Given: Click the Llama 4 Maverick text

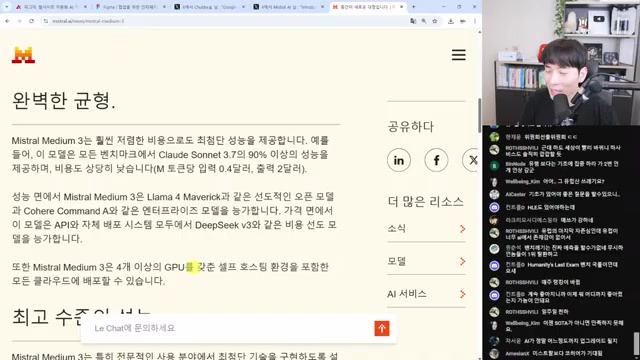Looking at the screenshot, I should (184, 197).
